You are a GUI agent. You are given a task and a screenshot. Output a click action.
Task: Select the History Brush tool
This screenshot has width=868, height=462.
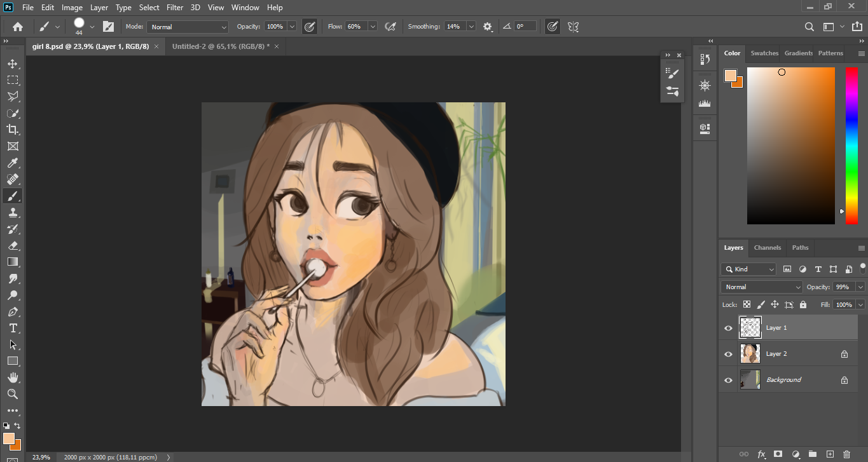coord(12,229)
